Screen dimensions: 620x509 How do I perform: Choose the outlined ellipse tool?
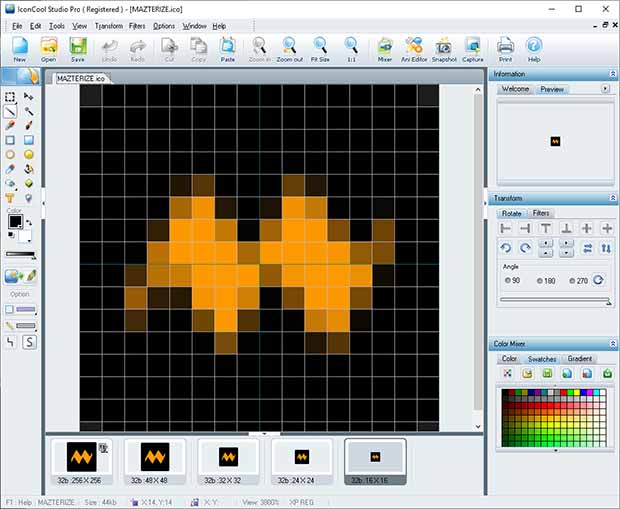coord(10,155)
